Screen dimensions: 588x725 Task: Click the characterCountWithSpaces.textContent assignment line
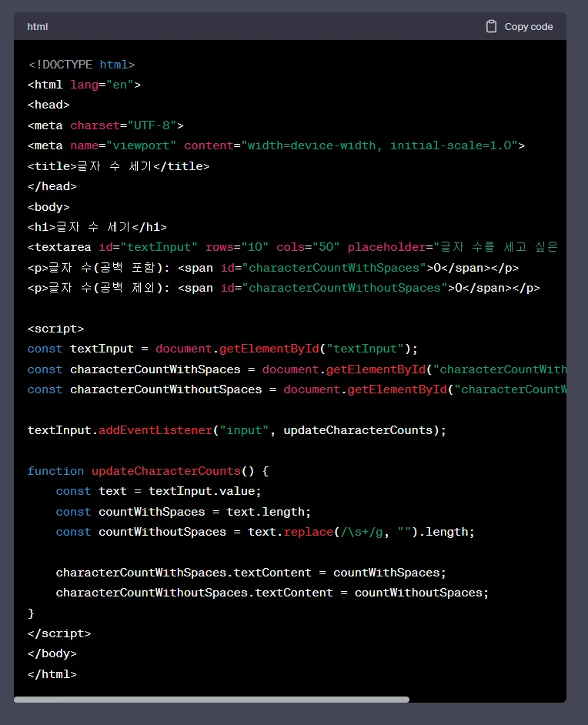pyautogui.click(x=251, y=573)
